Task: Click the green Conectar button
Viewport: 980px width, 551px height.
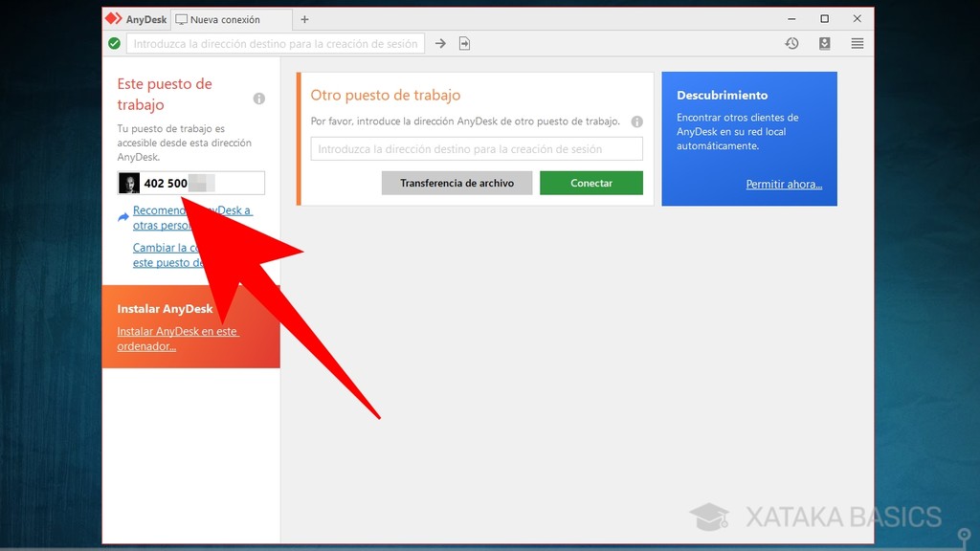Action: point(591,183)
